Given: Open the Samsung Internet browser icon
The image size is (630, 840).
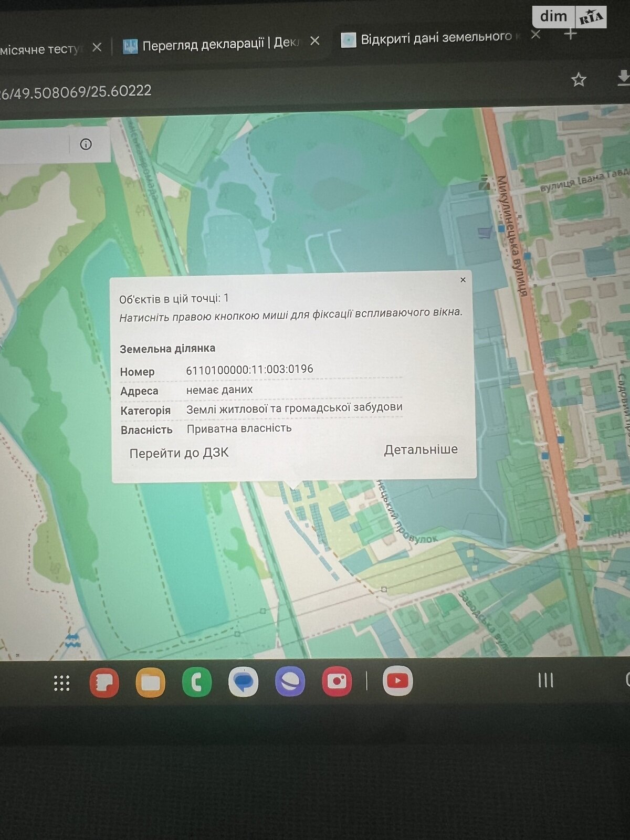Looking at the screenshot, I should coord(290,681).
